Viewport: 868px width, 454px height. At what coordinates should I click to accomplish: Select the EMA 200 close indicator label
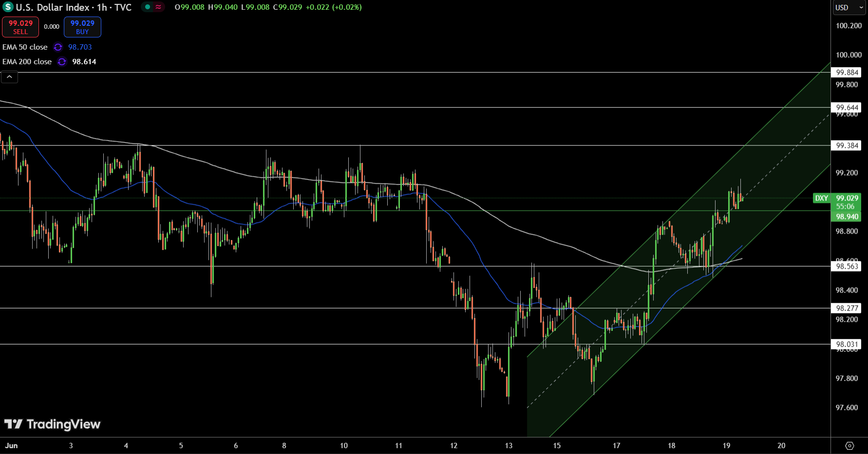coord(27,62)
